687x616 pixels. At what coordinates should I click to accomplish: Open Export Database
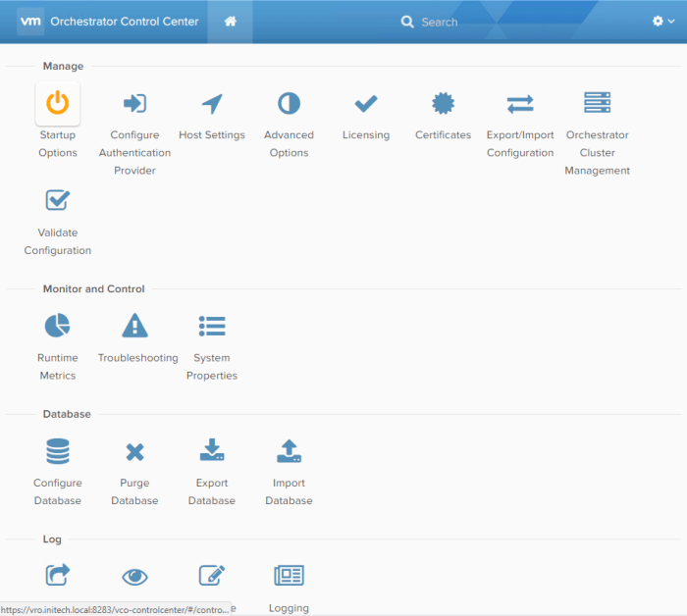point(212,451)
